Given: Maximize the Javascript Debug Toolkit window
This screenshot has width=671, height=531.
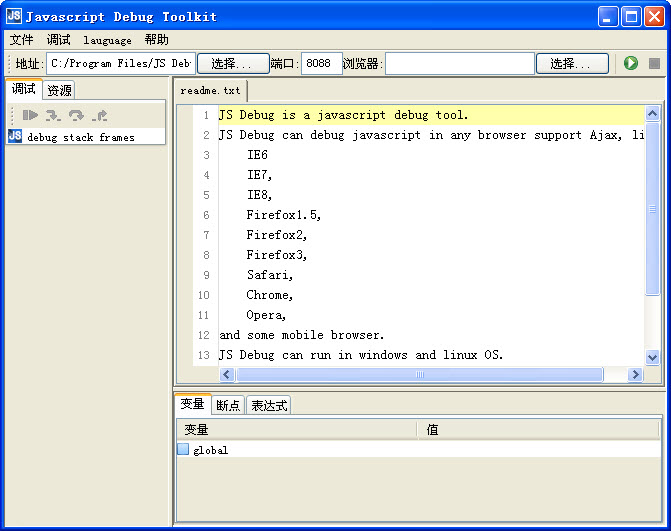Looking at the screenshot, I should coord(631,17).
